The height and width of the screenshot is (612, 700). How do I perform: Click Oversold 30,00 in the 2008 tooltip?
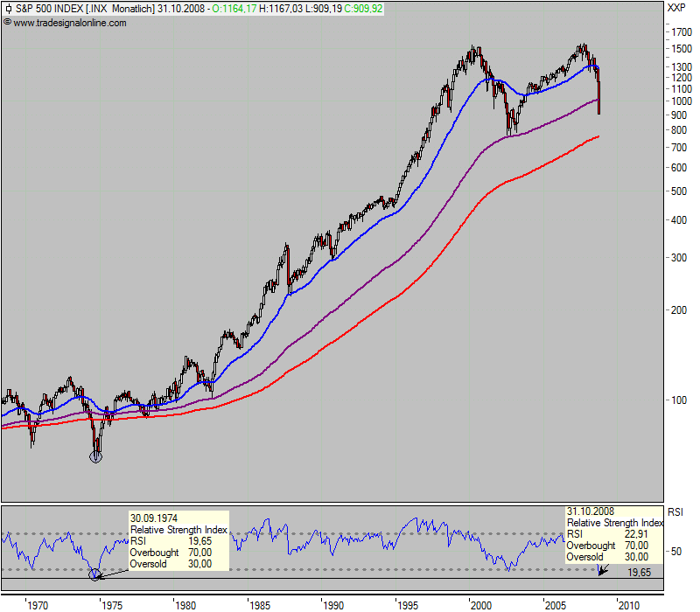607,557
